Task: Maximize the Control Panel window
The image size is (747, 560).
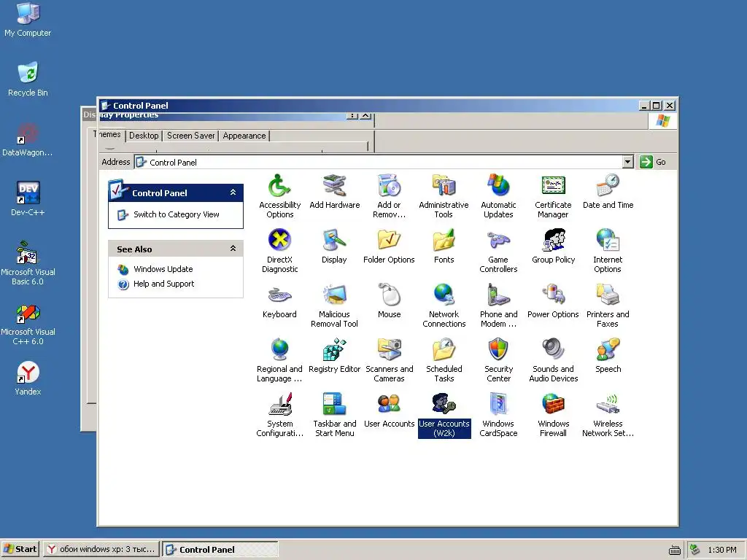Action: 657,105
